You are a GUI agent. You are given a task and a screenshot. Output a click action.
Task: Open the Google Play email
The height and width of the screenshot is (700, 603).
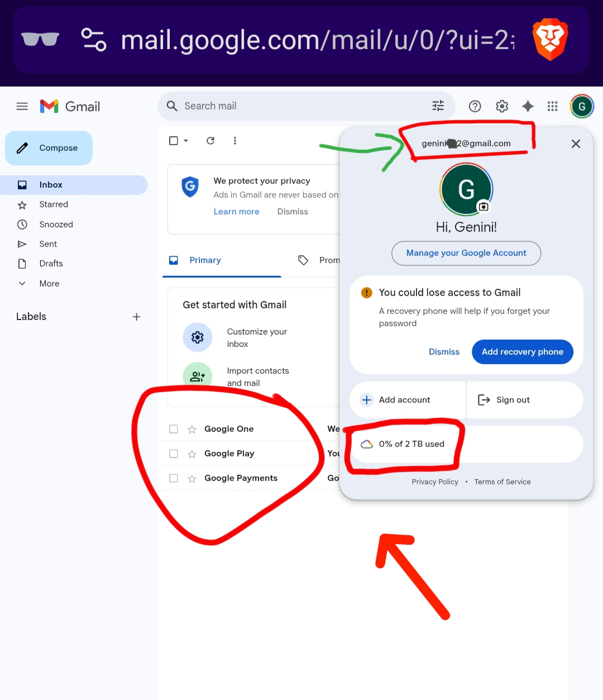tap(248, 454)
